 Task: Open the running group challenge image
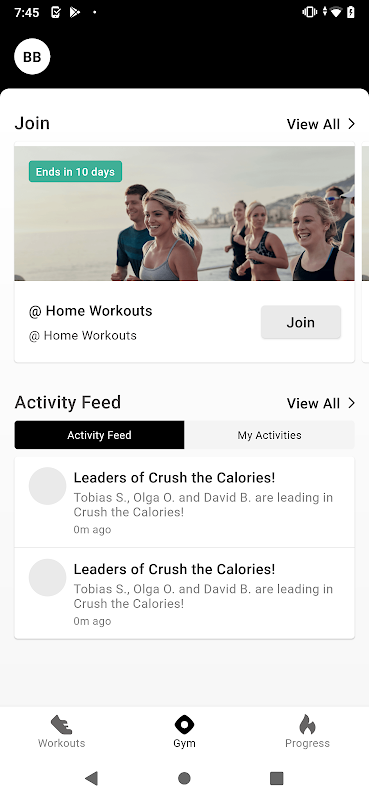(x=184, y=213)
